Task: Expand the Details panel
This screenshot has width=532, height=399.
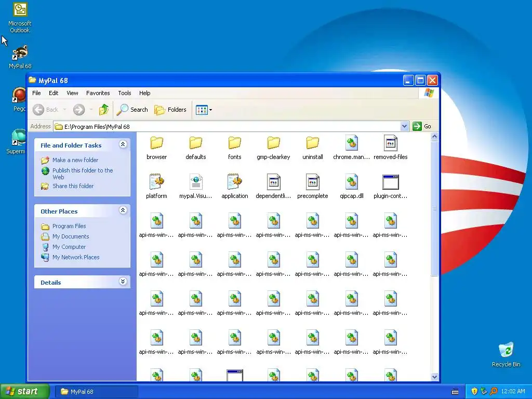Action: pyautogui.click(x=123, y=282)
